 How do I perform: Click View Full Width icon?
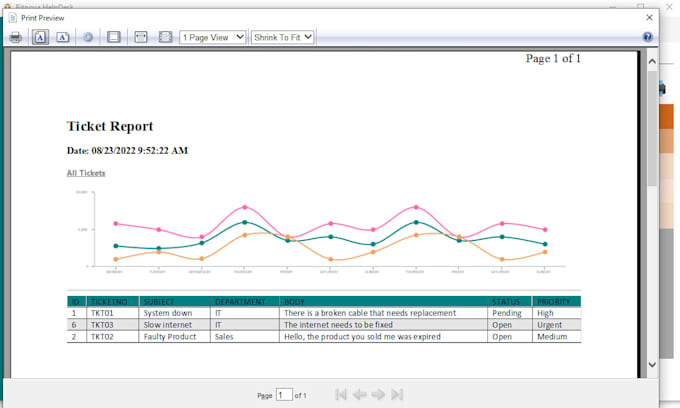pyautogui.click(x=141, y=37)
